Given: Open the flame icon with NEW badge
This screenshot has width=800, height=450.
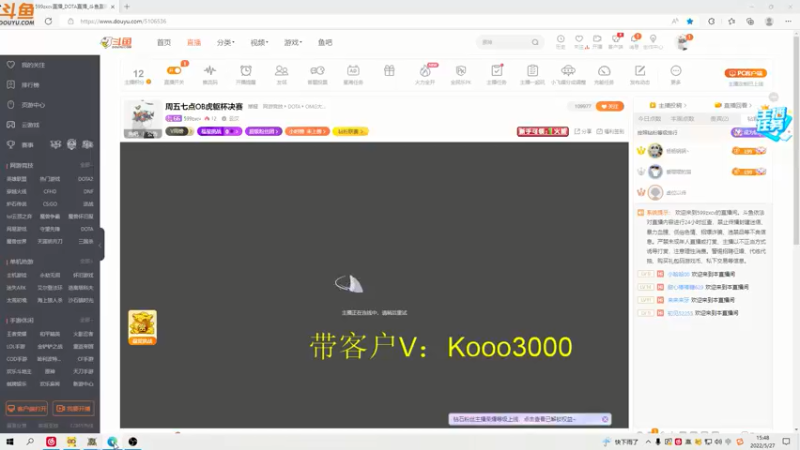Looking at the screenshot, I should click(425, 70).
